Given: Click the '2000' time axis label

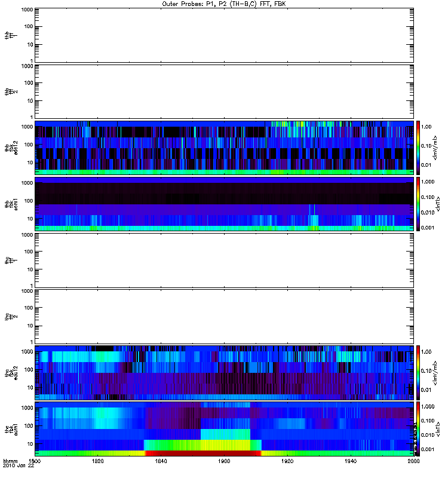Looking at the screenshot, I should click(x=413, y=461).
